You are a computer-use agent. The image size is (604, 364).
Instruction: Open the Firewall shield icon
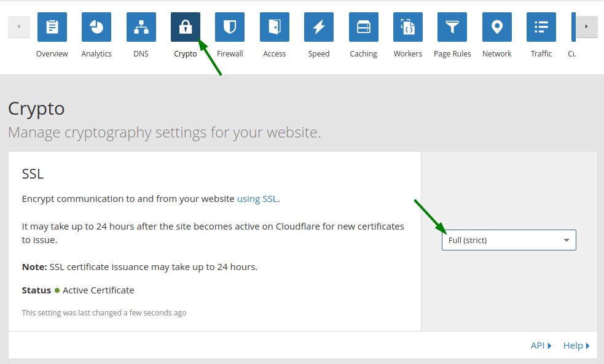point(230,27)
